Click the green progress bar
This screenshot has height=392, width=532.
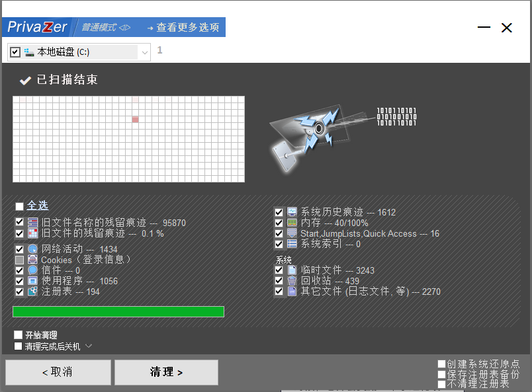coord(118,311)
